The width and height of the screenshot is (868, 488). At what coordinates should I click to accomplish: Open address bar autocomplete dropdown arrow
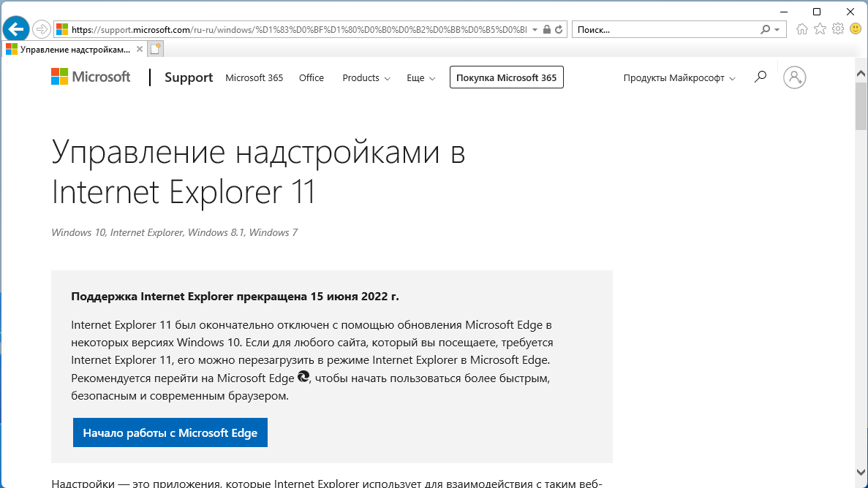coord(535,29)
